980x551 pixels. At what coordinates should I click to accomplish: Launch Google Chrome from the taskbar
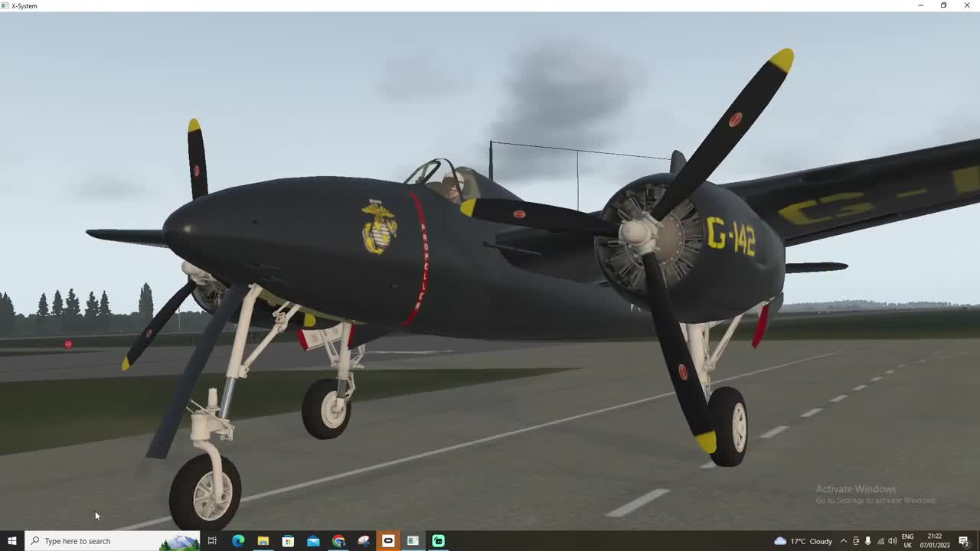coord(338,541)
